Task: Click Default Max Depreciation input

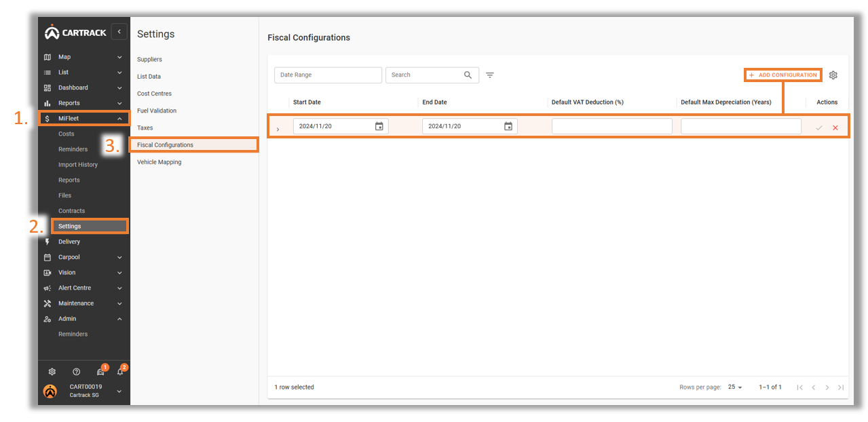Action: point(741,126)
